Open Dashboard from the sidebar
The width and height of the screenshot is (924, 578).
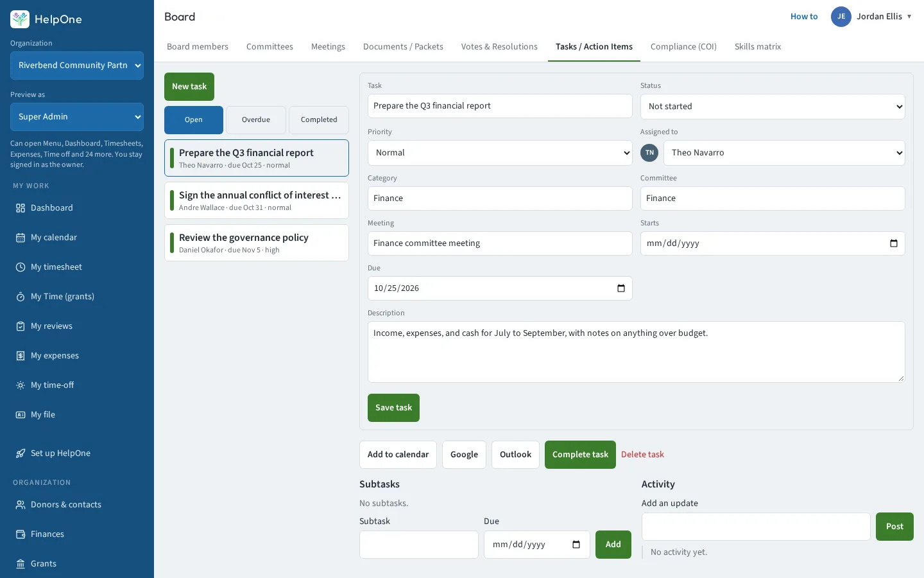coord(77,208)
